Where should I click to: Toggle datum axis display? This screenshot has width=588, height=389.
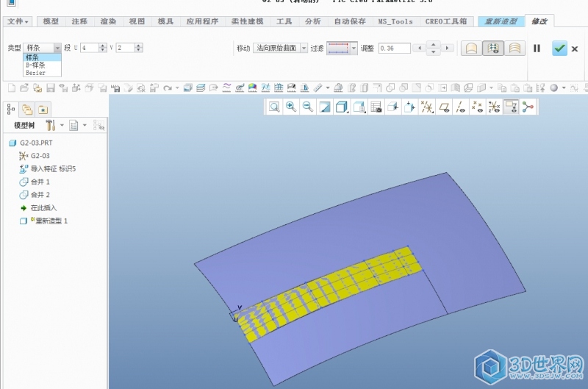coord(461,107)
